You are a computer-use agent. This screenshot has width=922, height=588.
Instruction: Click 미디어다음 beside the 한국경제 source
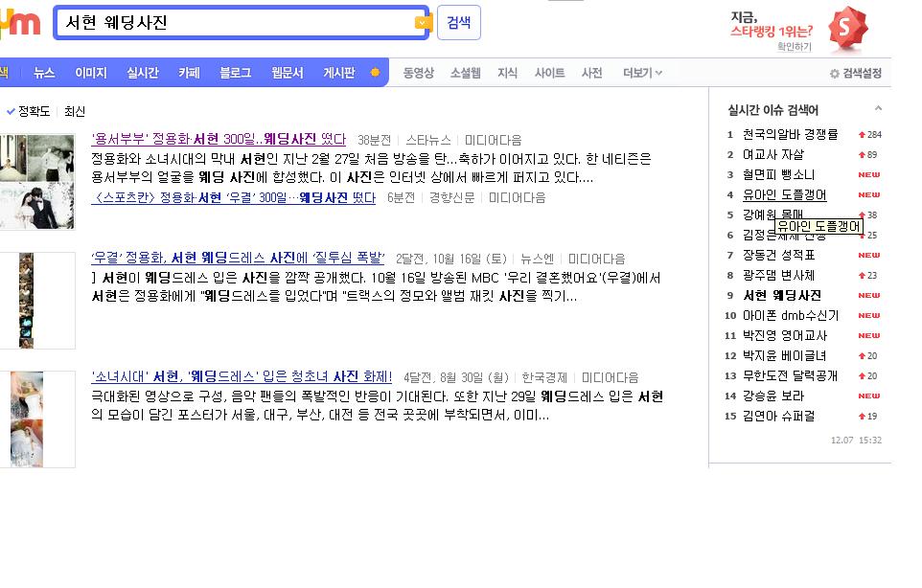[610, 377]
